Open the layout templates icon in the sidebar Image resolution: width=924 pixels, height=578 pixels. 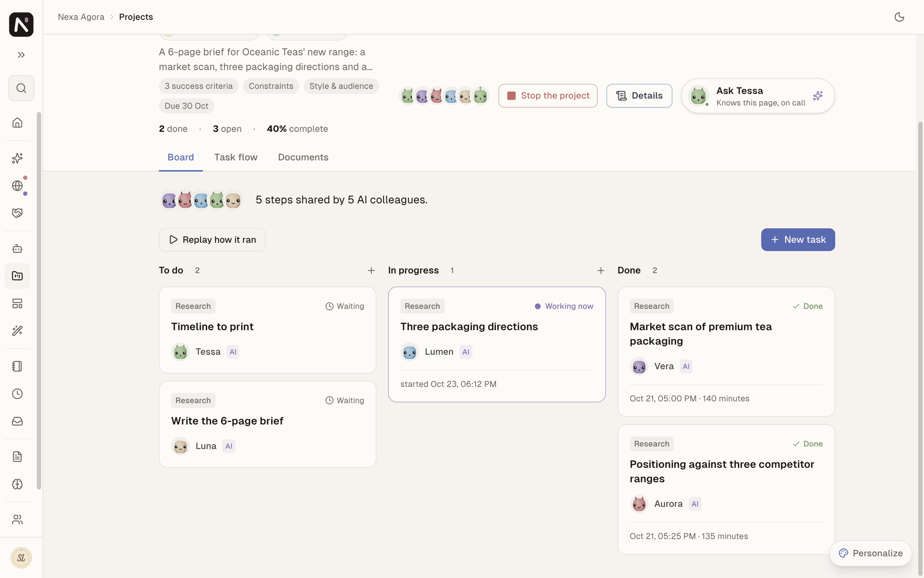pos(18,303)
